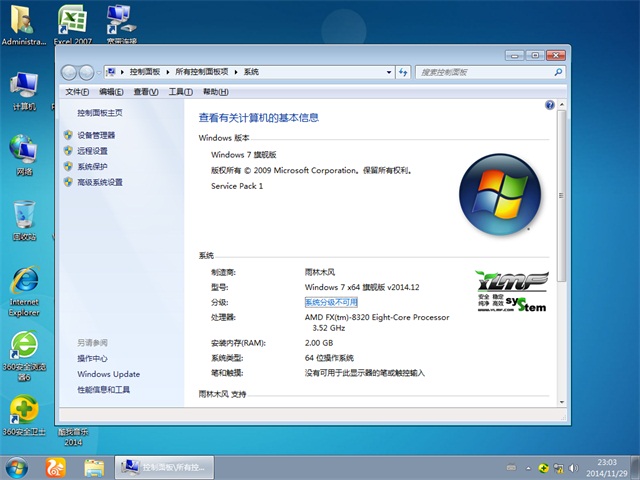Expand the address bar history dropdown

389,72
